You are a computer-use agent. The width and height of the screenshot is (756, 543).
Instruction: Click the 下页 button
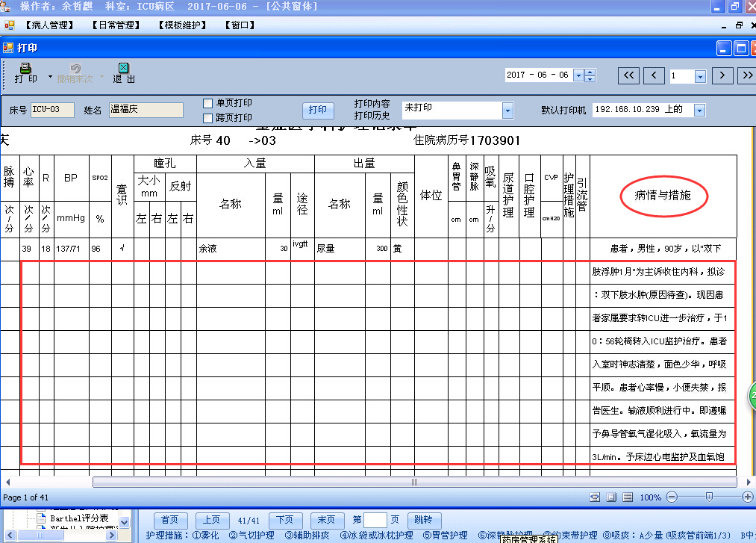point(284,520)
